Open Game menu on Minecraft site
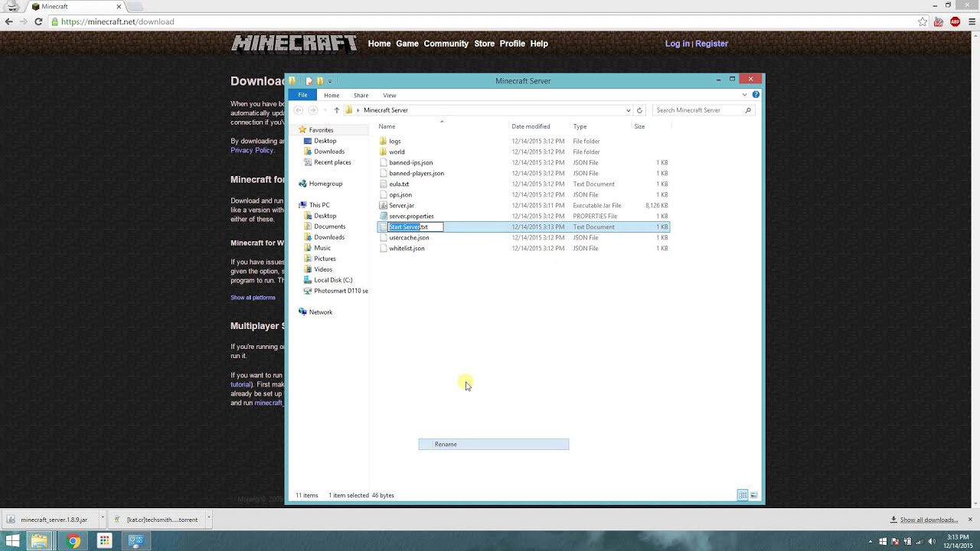This screenshot has width=980, height=551. (x=407, y=44)
